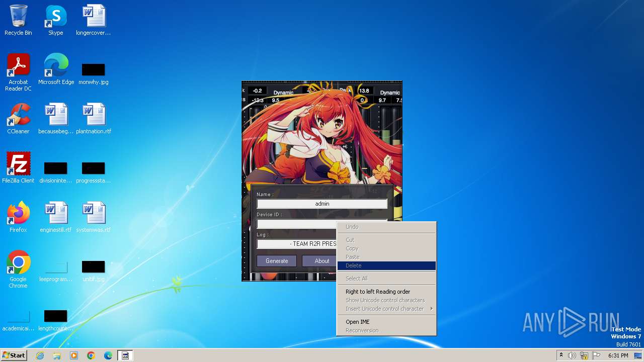The width and height of the screenshot is (644, 362).
Task: Expand Insert Unicode control character submenu
Action: coord(386,309)
